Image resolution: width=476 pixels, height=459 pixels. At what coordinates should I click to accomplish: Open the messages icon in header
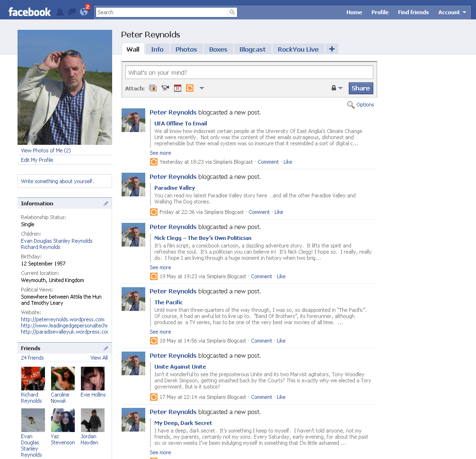pyautogui.click(x=72, y=12)
